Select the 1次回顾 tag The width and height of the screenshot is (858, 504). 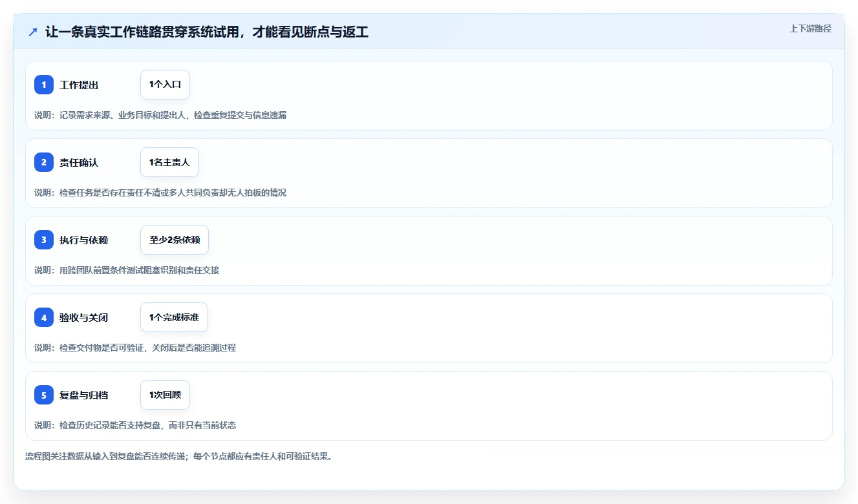click(x=165, y=395)
